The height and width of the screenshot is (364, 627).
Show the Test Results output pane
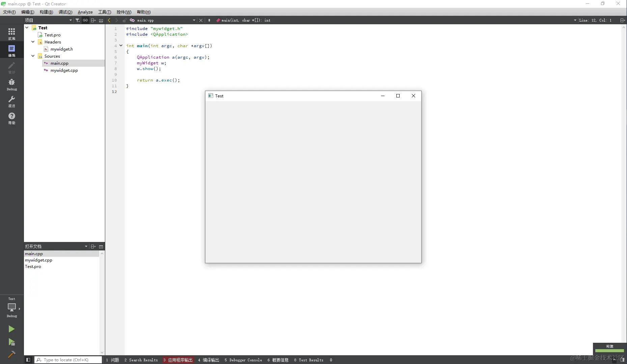tap(309, 360)
